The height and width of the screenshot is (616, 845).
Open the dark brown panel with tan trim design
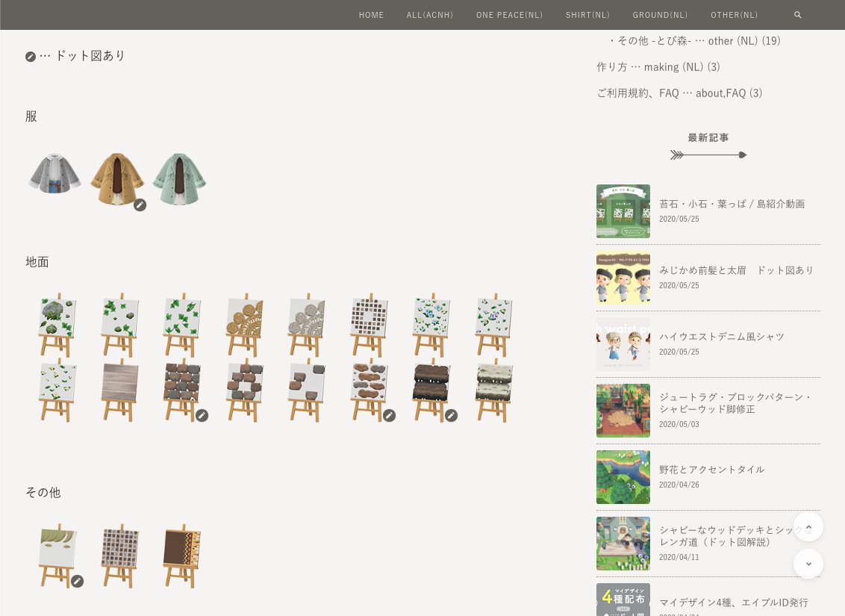(x=182, y=556)
